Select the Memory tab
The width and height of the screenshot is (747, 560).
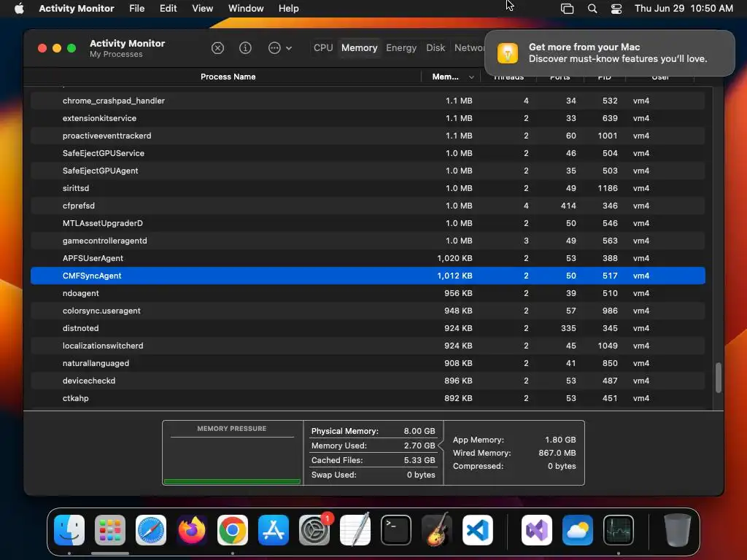(x=359, y=47)
